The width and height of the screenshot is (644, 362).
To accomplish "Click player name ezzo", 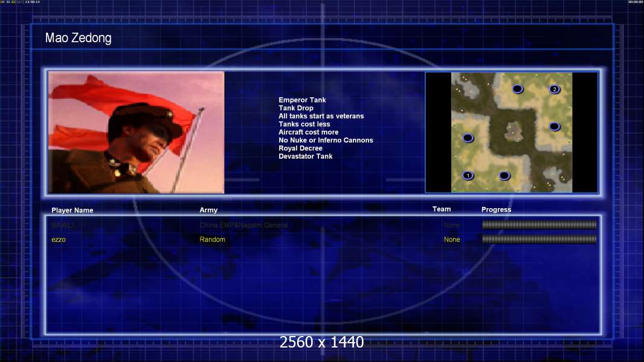I will (59, 240).
